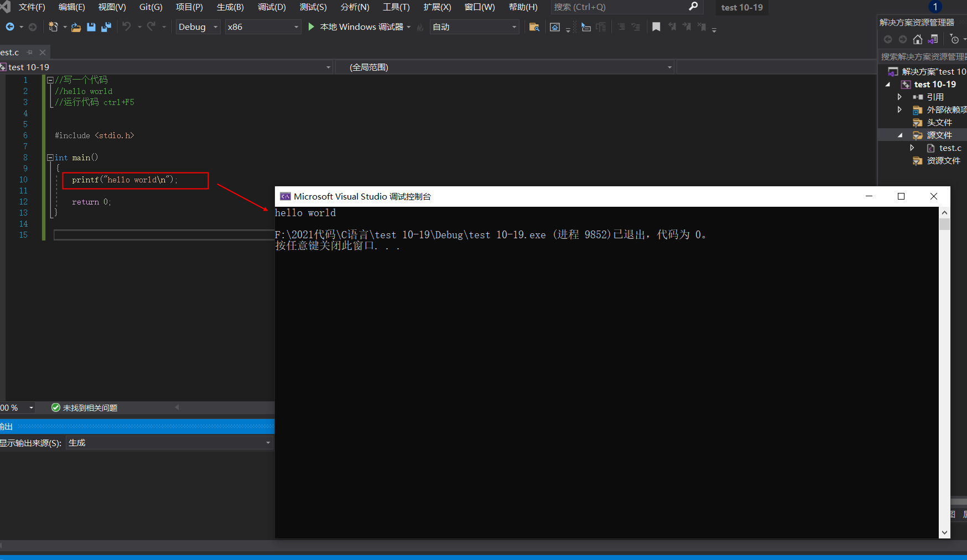Image resolution: width=967 pixels, height=560 pixels.
Task: Open the 生成(B) menu
Action: [x=230, y=7]
